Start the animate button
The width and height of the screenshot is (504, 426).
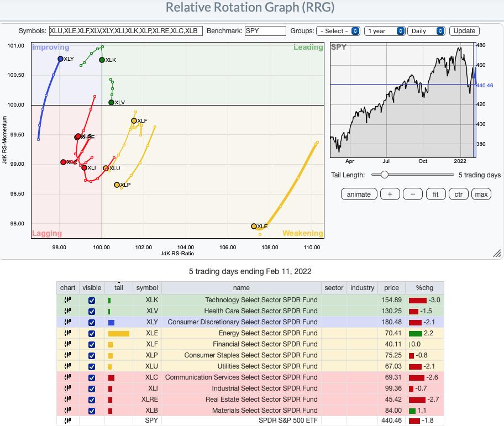coord(359,194)
